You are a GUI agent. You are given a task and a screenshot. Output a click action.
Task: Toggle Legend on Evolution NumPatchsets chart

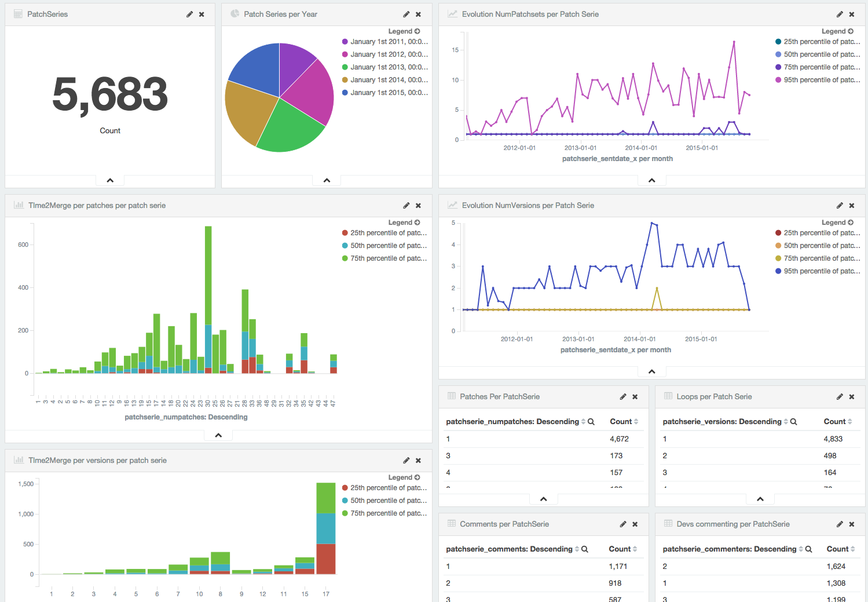pos(837,31)
